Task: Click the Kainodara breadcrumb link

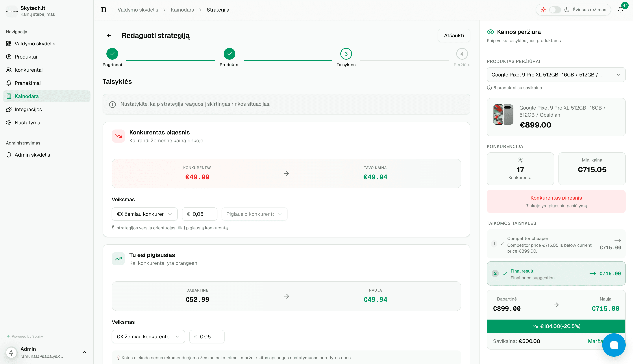Action: pyautogui.click(x=182, y=10)
